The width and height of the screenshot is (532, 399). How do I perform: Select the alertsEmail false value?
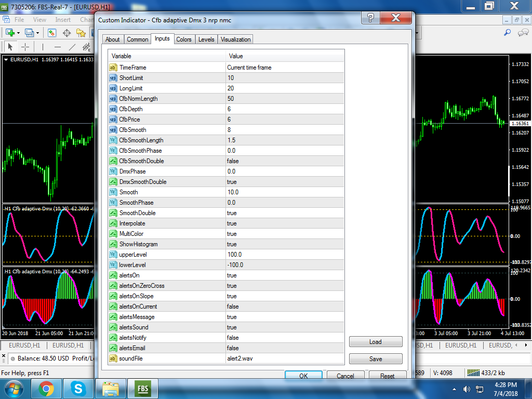pos(285,348)
